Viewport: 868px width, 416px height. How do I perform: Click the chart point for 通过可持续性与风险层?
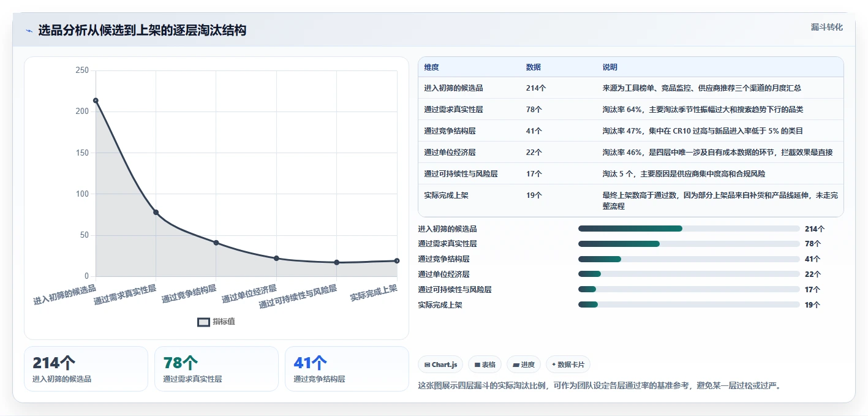point(336,262)
